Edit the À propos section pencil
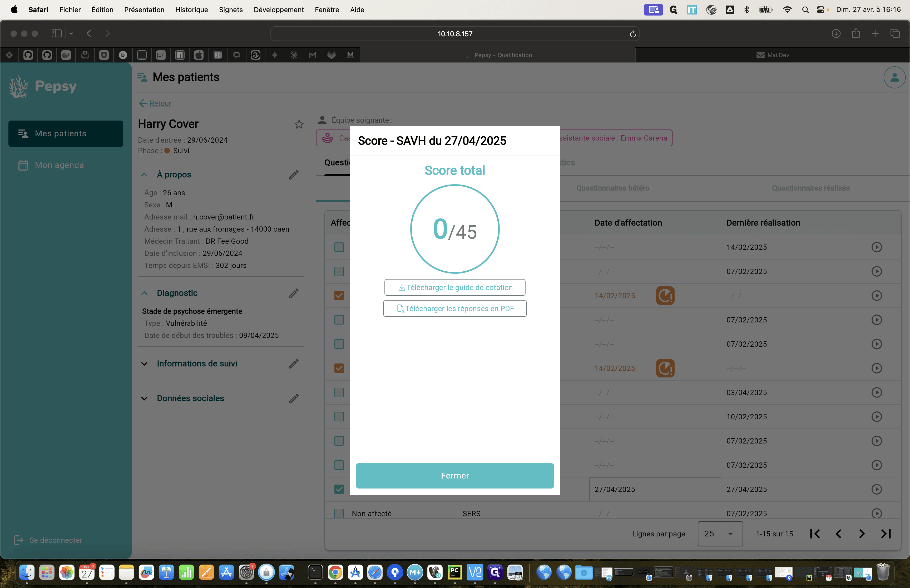This screenshot has width=910, height=588. (293, 175)
